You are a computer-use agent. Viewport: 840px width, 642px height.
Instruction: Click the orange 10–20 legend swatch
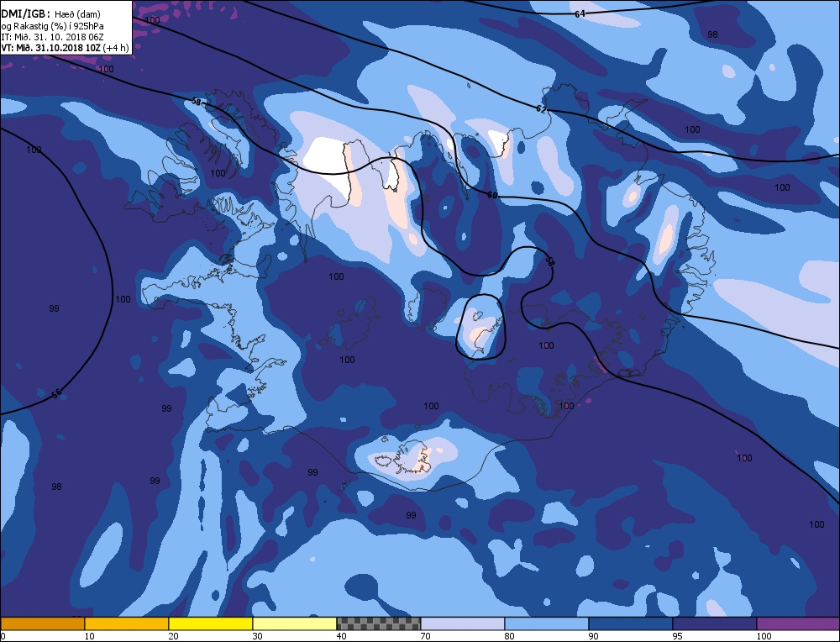127,624
